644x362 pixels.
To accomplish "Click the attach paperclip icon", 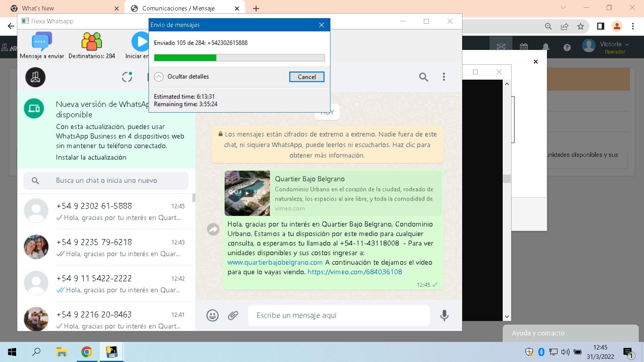I will tap(233, 315).
